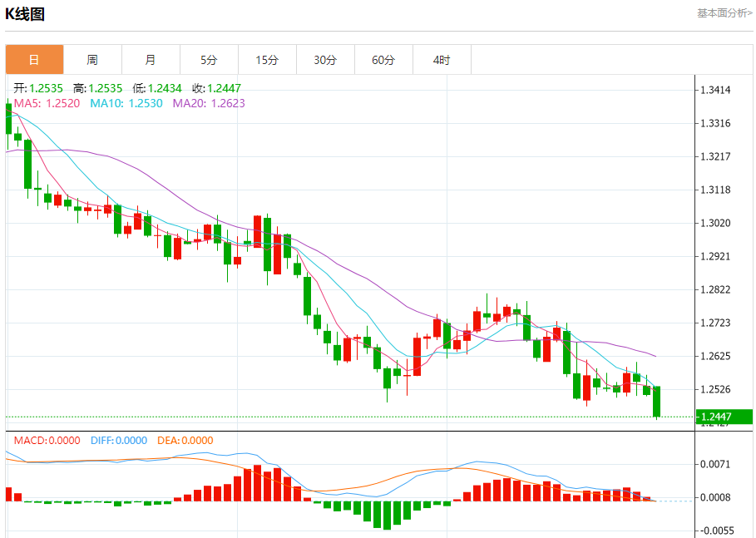The height and width of the screenshot is (538, 756).
Task: Click the MA5: 1.2520 indicator label
Action: [47, 103]
